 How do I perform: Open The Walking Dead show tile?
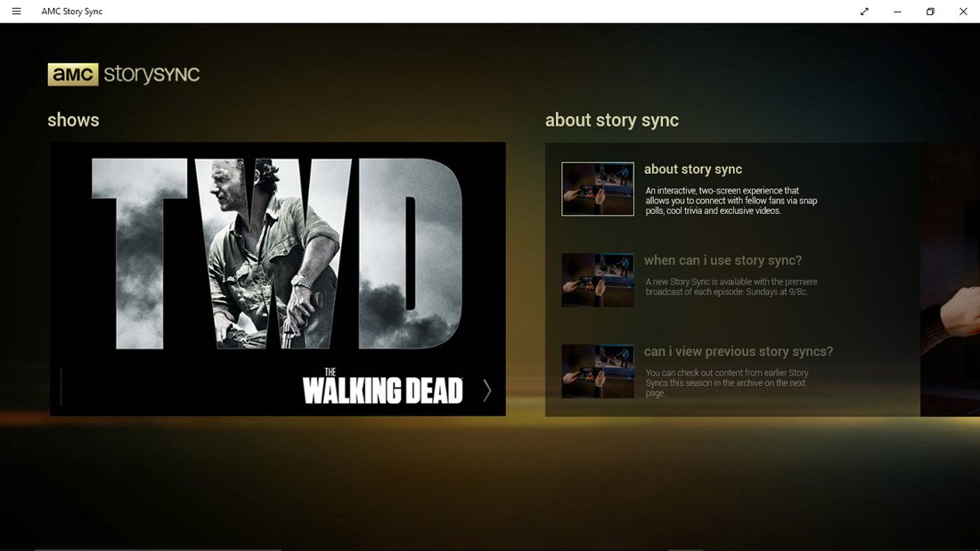[x=278, y=279]
